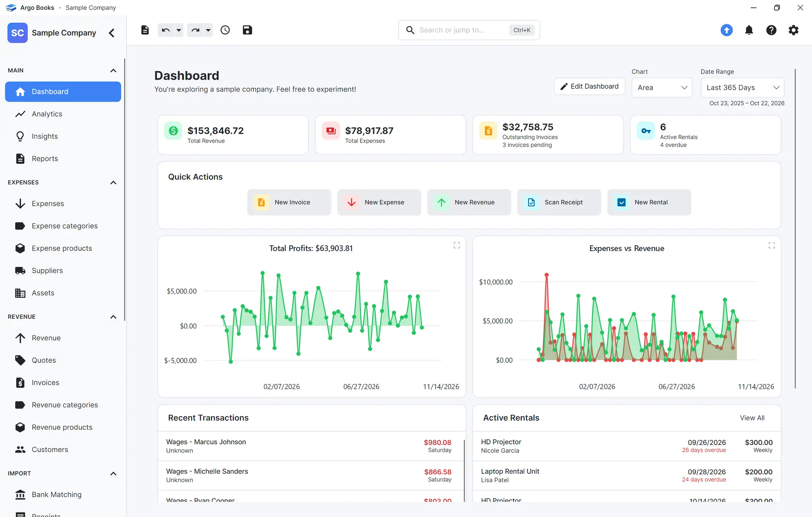This screenshot has height=517, width=812.
Task: Open the settings gear icon
Action: (793, 30)
